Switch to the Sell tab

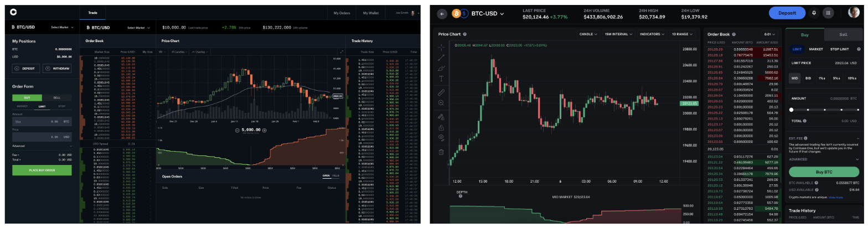coord(843,34)
